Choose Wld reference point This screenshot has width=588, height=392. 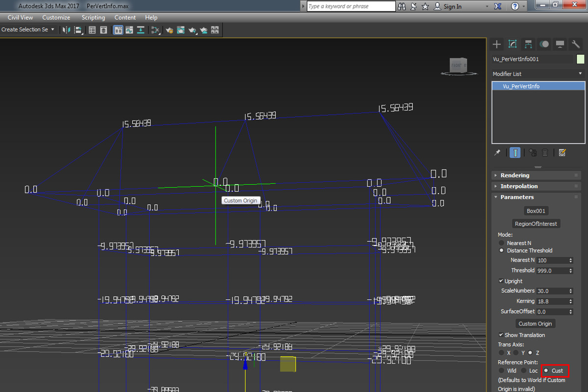pyautogui.click(x=501, y=370)
